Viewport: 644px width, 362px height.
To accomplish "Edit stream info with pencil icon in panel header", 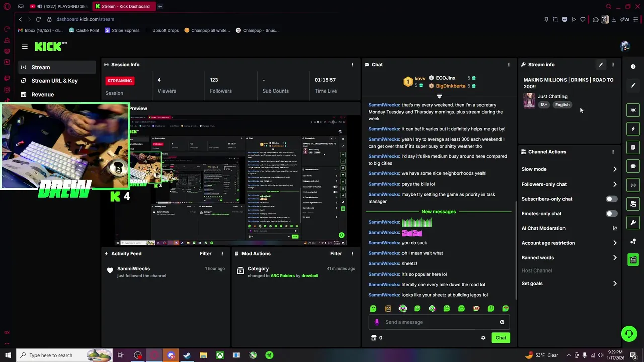I will point(601,65).
